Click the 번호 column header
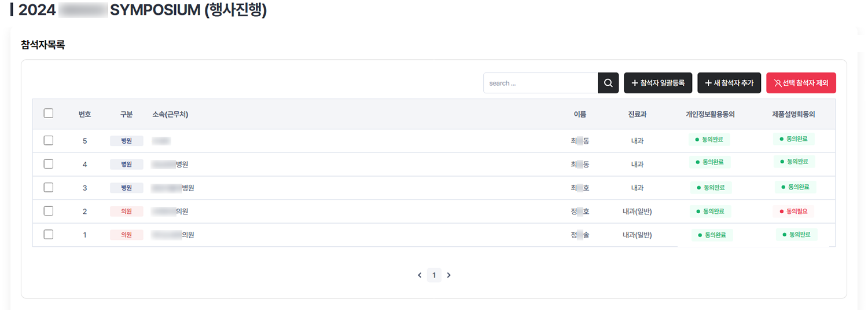Screen dimensions: 868x310 (84, 114)
